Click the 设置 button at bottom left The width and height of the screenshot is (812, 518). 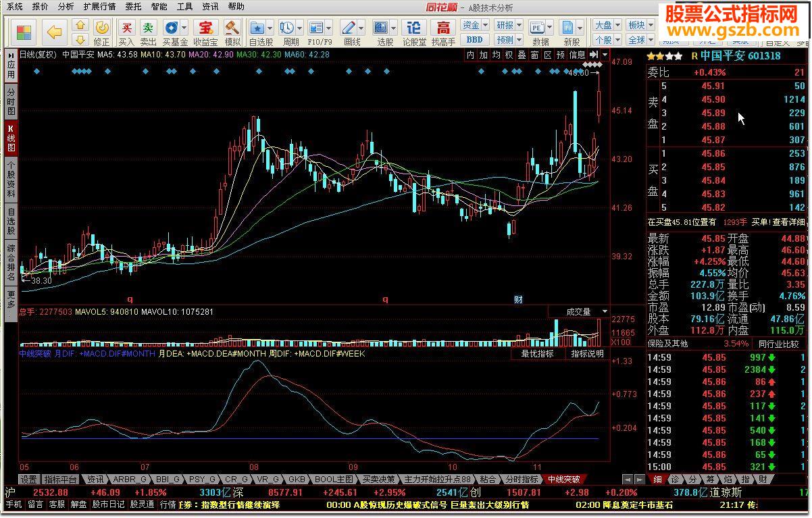point(29,480)
